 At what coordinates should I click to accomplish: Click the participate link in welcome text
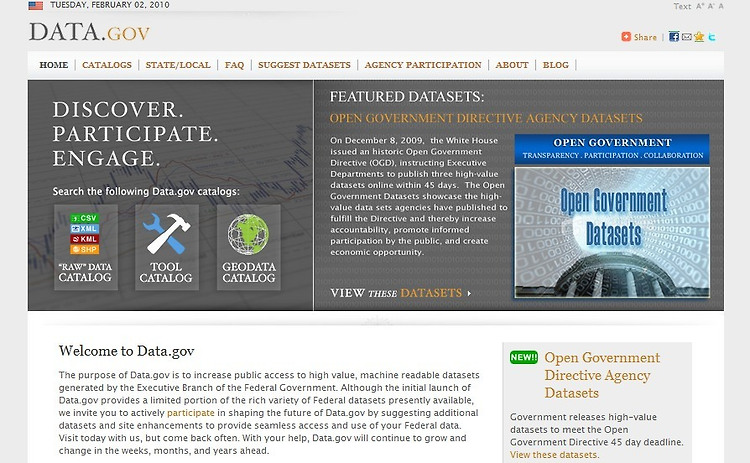[190, 413]
